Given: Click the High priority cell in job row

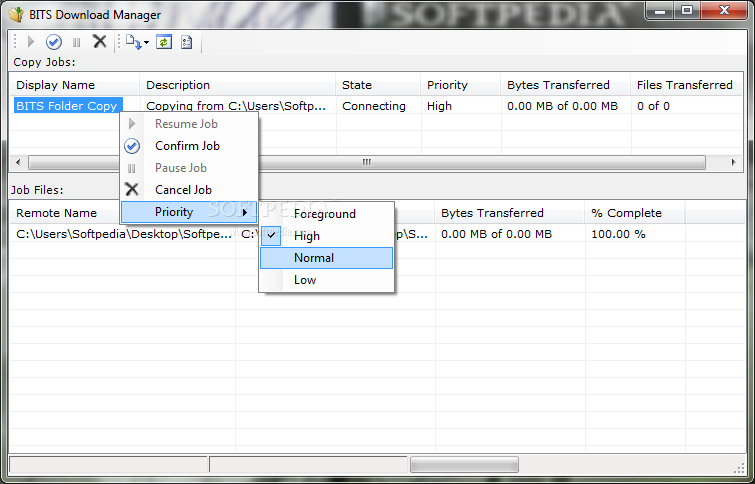Looking at the screenshot, I should (x=439, y=106).
